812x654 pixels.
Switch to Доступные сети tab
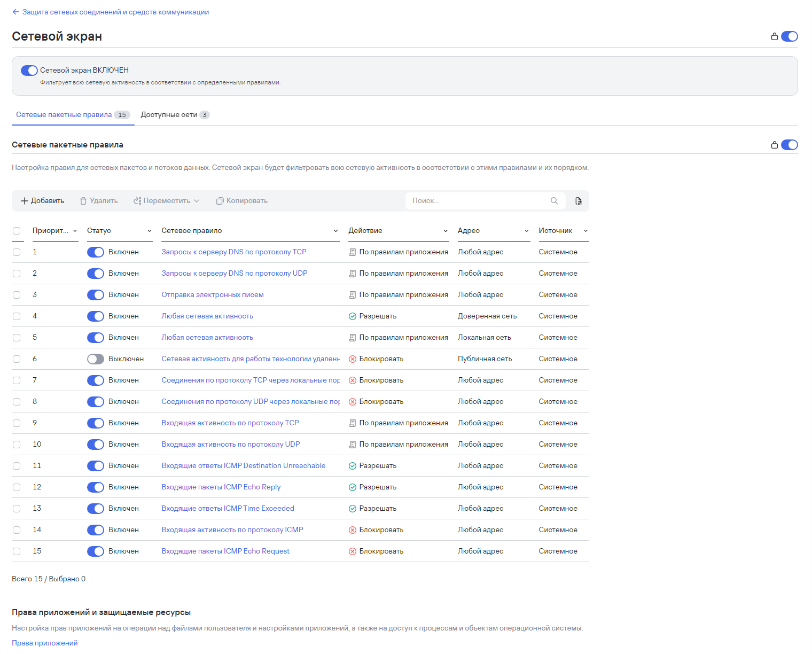click(175, 115)
